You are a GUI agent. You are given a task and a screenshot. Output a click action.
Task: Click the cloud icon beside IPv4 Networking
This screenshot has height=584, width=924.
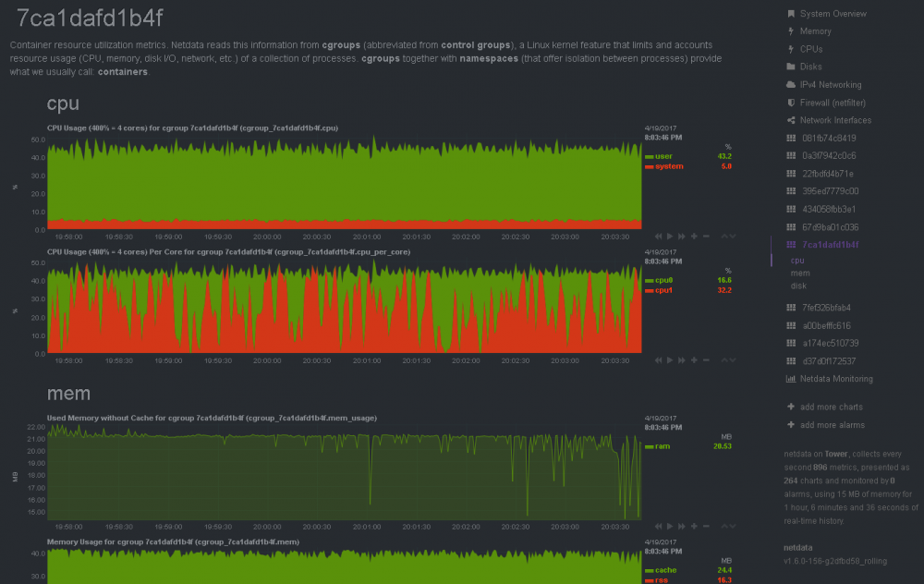coord(791,85)
